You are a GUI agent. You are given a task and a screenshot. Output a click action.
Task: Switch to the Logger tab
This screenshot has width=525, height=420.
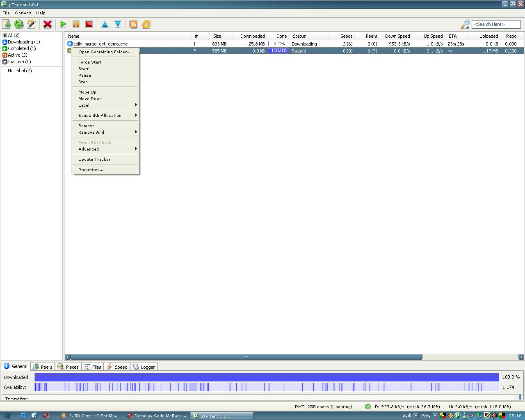[144, 367]
